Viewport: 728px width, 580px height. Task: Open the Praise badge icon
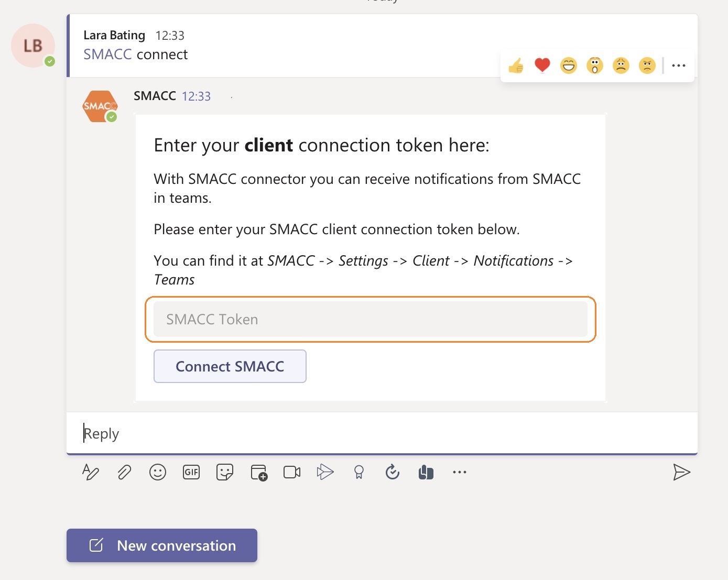pyautogui.click(x=359, y=472)
